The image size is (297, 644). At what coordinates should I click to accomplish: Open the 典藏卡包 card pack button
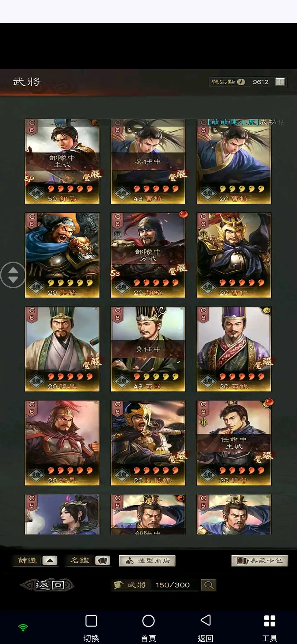260,560
